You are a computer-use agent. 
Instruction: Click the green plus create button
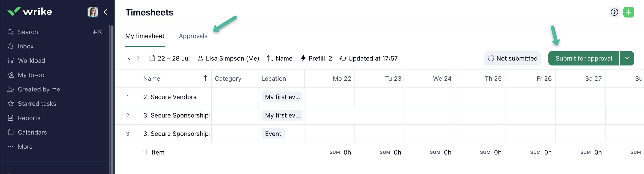tap(628, 12)
